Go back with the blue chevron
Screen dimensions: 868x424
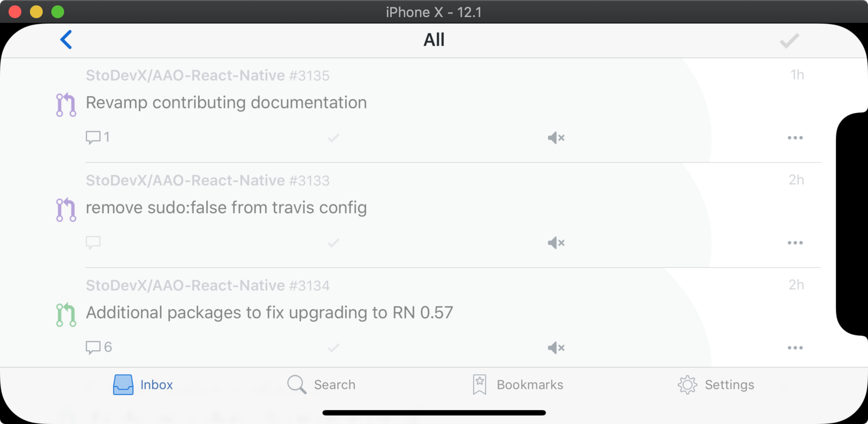click(x=66, y=40)
